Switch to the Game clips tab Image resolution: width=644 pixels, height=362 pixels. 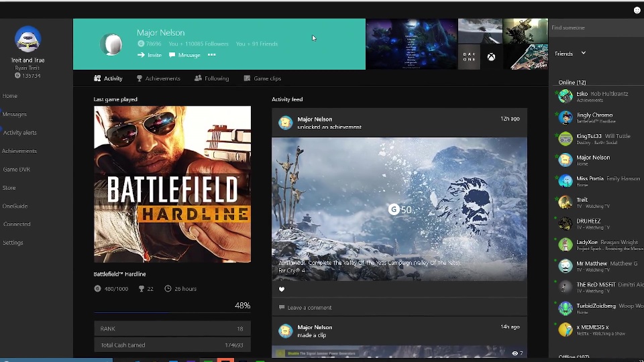click(x=262, y=78)
